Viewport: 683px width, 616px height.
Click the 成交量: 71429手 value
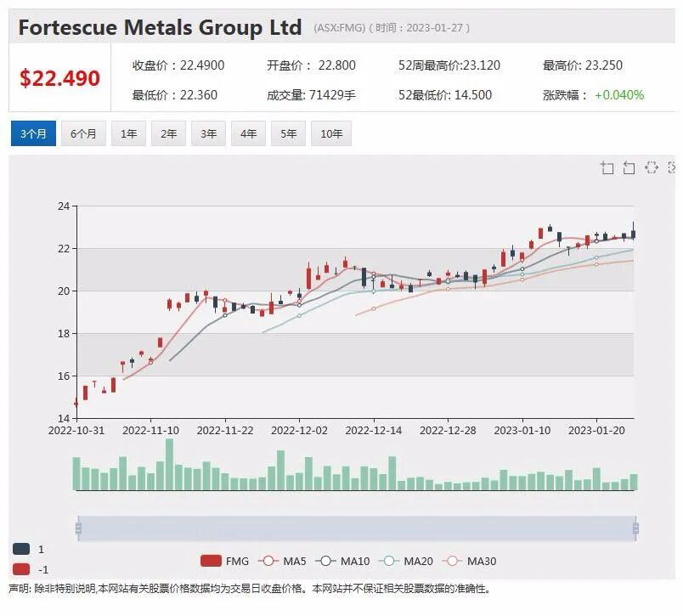pos(312,94)
